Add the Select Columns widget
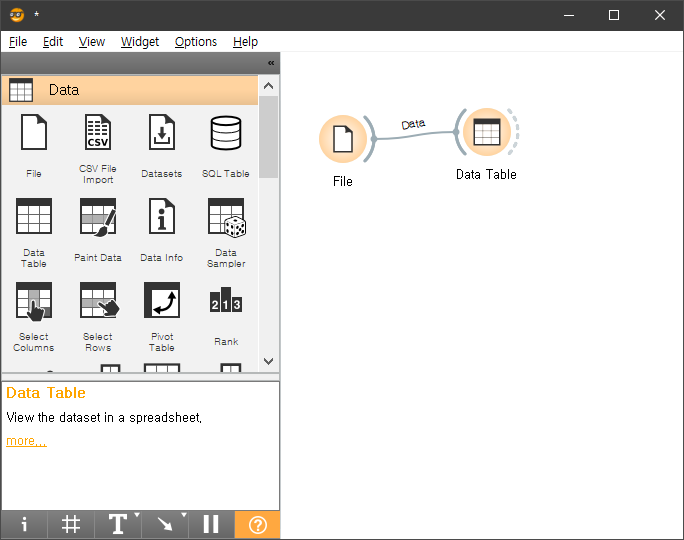 (34, 317)
